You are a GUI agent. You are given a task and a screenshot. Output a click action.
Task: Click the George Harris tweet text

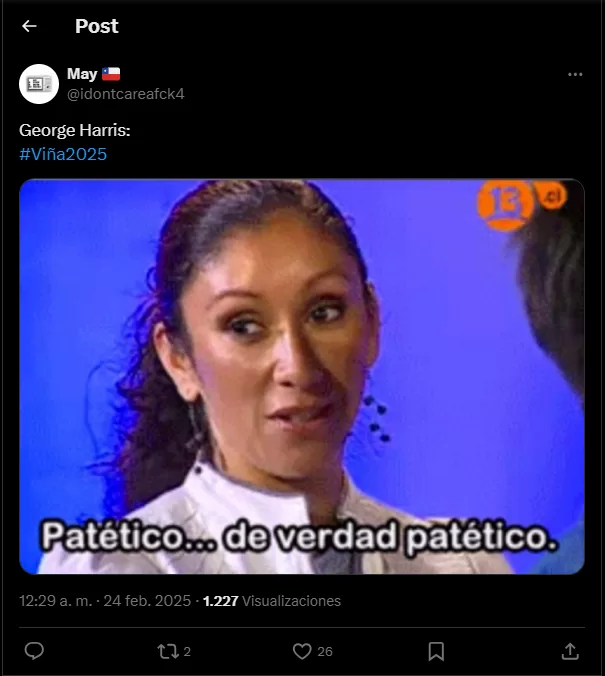point(75,130)
